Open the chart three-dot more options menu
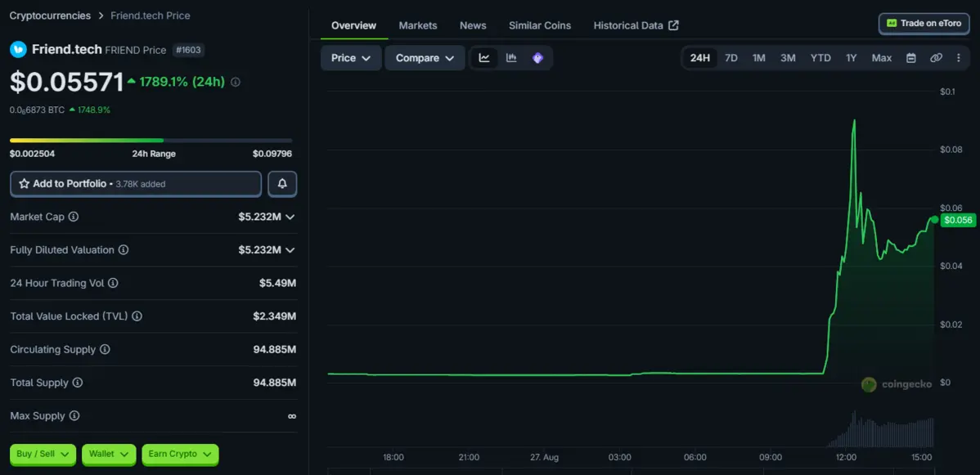 coord(959,58)
